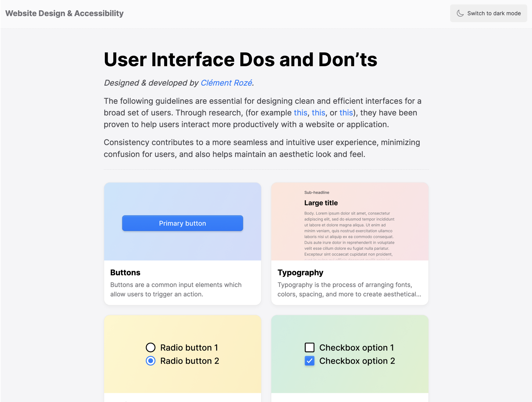The height and width of the screenshot is (402, 532).
Task: Select Radio button 1
Action: pyautogui.click(x=151, y=347)
